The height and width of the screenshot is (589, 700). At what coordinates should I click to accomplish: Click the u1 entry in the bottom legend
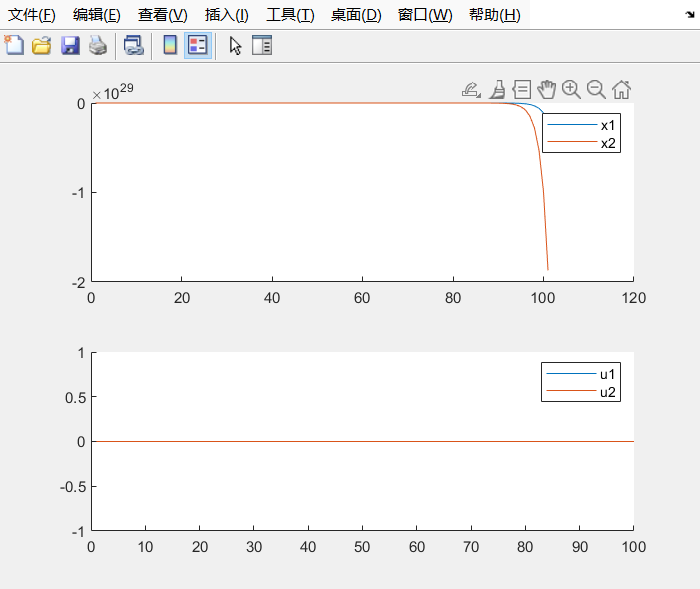click(x=608, y=374)
